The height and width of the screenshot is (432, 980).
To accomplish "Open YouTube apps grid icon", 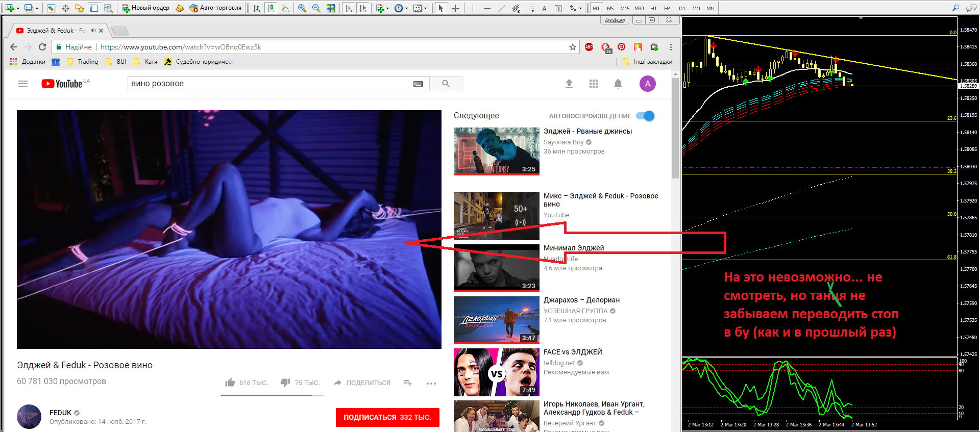I will (x=594, y=84).
